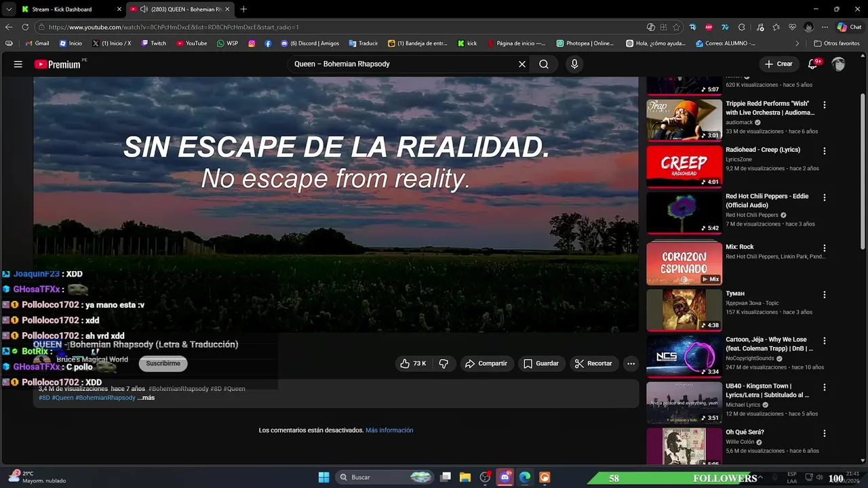This screenshot has height=488, width=868.
Task: Open the tab list dropdown
Action: 8,9
